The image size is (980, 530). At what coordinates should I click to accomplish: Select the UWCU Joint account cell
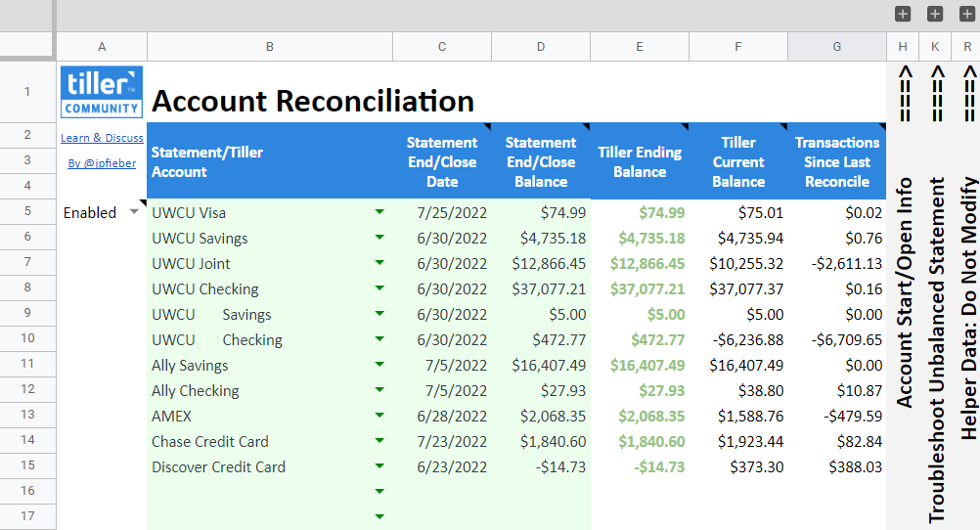270,264
